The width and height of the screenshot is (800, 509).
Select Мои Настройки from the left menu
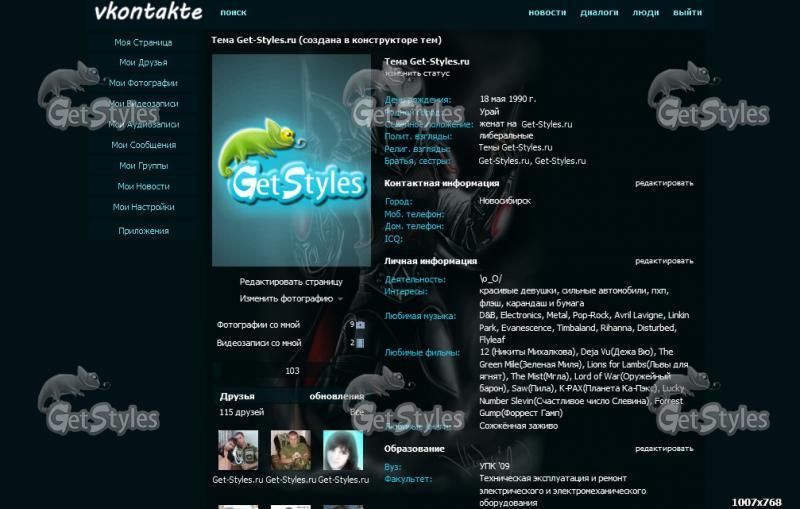click(144, 207)
